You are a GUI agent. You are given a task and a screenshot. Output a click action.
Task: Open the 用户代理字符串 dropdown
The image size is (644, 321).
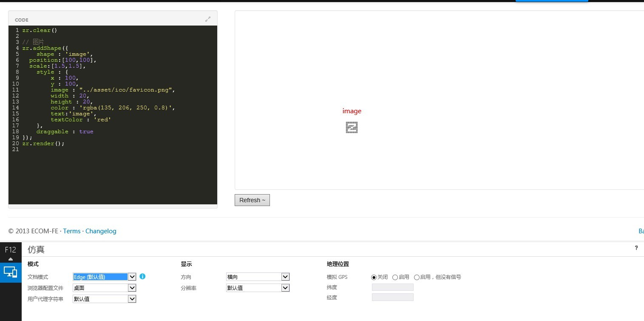coord(105,299)
